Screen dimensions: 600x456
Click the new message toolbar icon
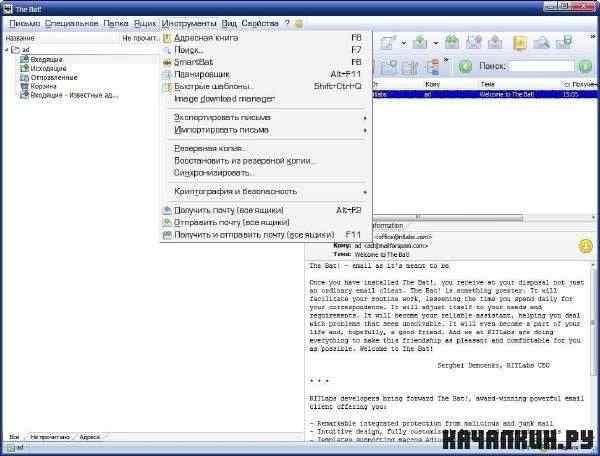click(388, 42)
